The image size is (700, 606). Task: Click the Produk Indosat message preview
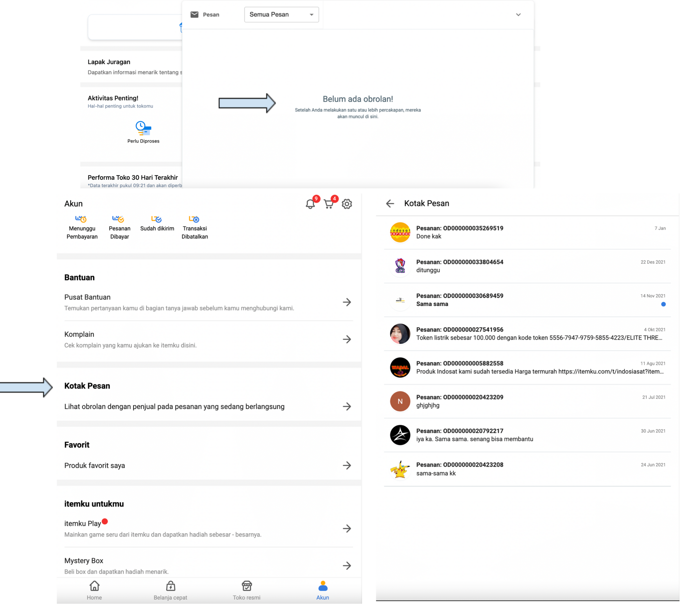click(x=540, y=372)
